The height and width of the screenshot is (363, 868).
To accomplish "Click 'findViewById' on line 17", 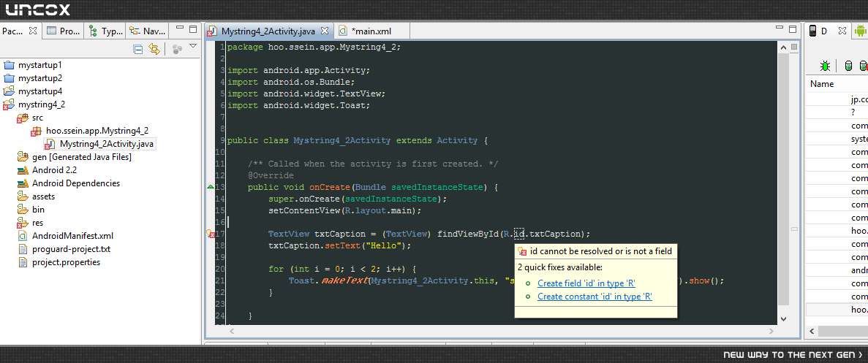I will point(468,234).
